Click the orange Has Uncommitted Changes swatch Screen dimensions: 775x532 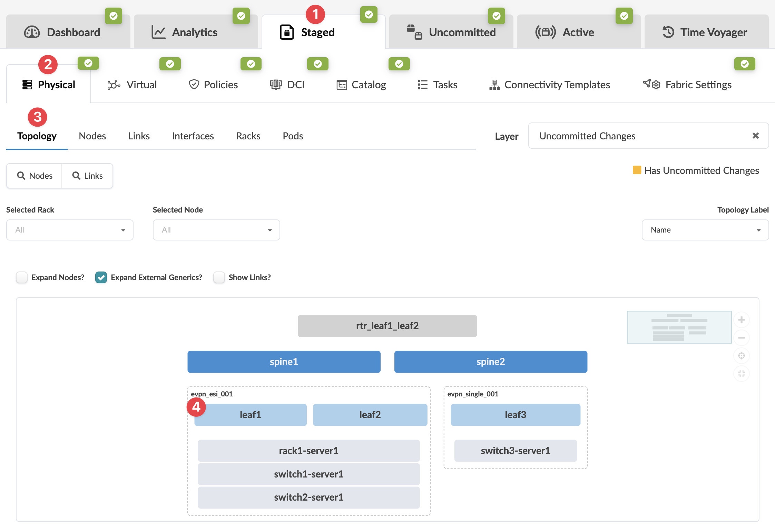click(637, 170)
